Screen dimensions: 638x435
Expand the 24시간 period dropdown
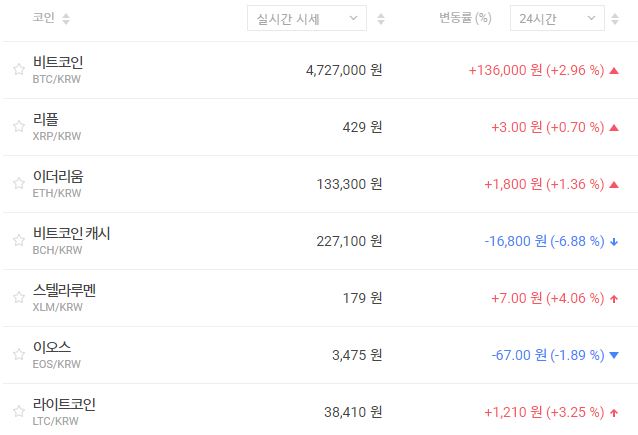tap(556, 19)
